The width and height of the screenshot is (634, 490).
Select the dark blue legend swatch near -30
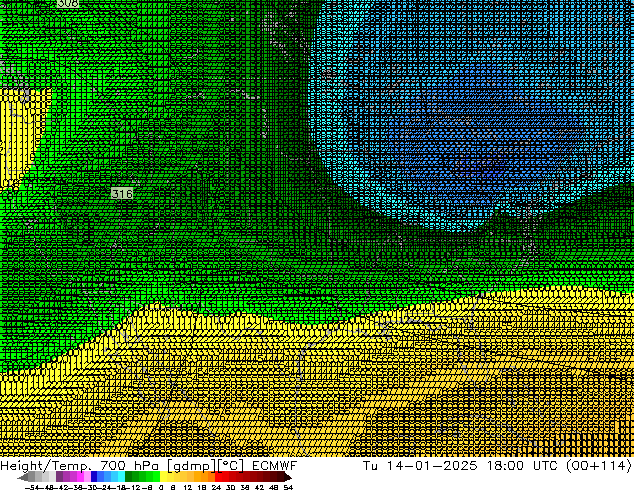click(94, 477)
